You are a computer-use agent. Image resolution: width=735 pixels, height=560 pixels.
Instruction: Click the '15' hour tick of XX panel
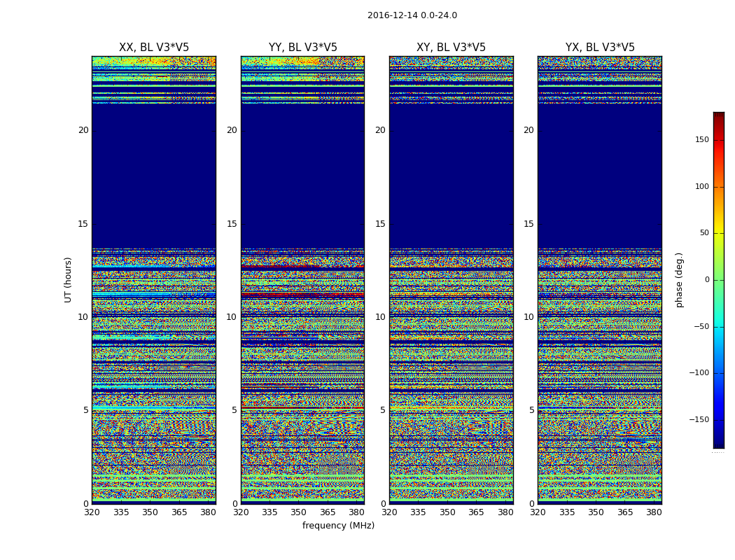(83, 224)
